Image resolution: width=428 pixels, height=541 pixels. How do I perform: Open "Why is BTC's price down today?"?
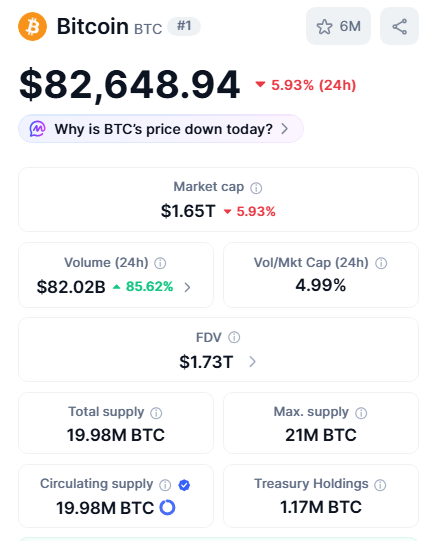tap(161, 129)
